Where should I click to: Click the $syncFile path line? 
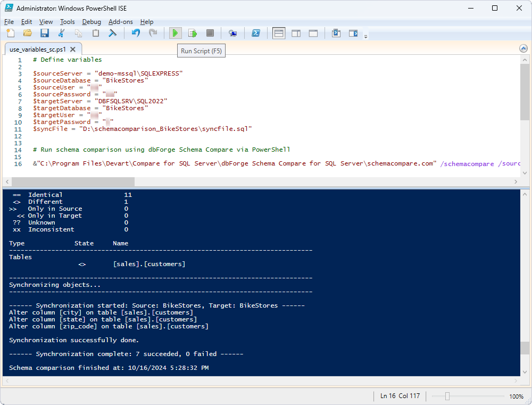[x=143, y=129]
